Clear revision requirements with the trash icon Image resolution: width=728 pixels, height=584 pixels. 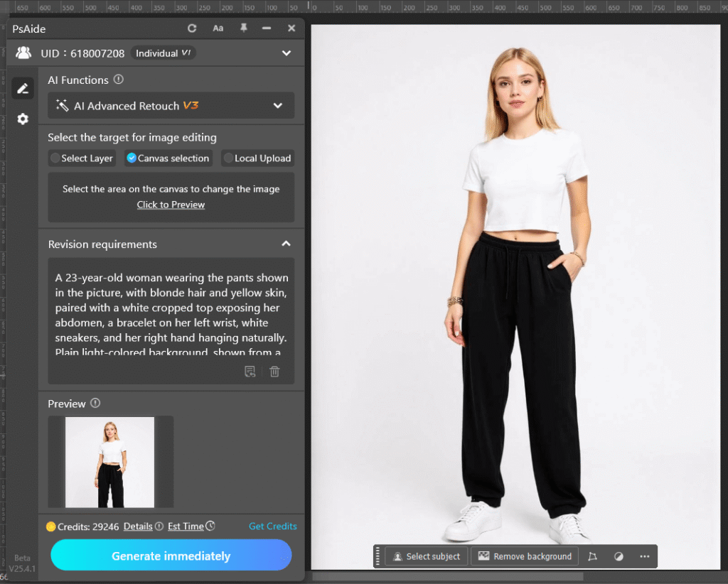274,372
